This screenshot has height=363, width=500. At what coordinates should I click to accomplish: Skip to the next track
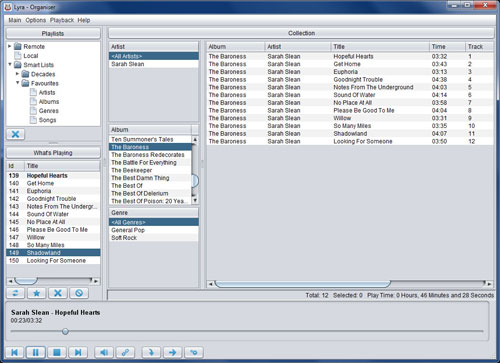pos(78,352)
